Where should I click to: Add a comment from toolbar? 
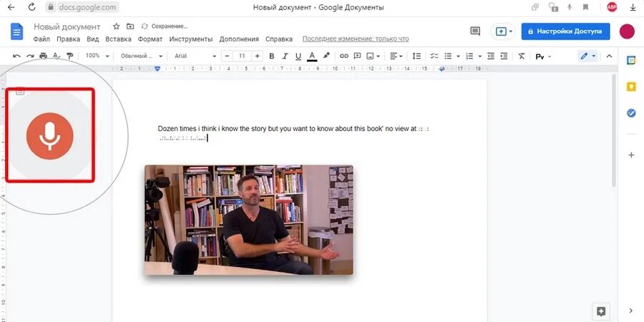coord(357,56)
